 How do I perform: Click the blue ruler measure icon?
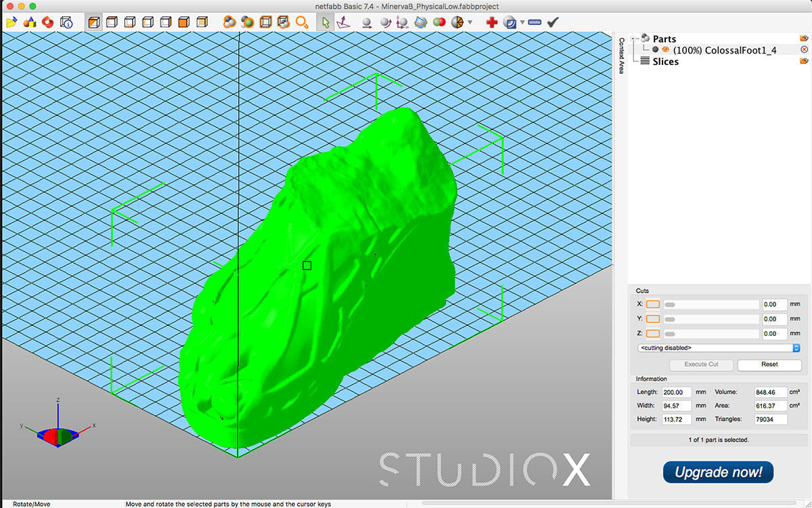click(535, 22)
